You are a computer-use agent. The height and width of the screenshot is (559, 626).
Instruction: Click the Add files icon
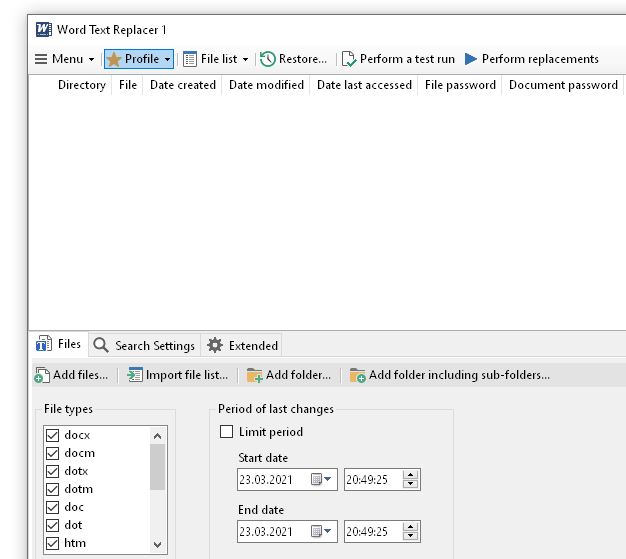click(42, 375)
